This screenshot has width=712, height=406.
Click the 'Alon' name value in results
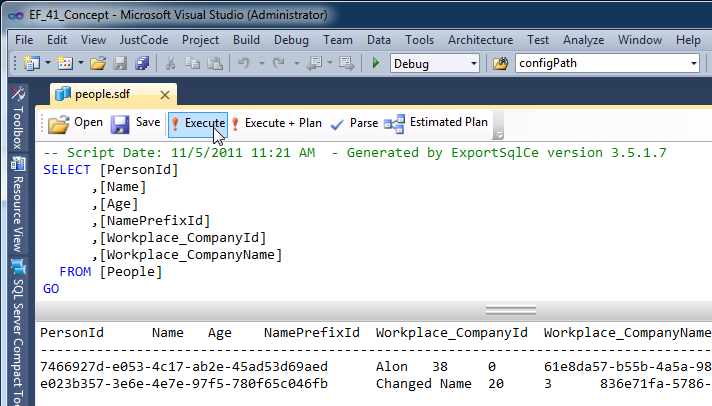[x=391, y=366]
